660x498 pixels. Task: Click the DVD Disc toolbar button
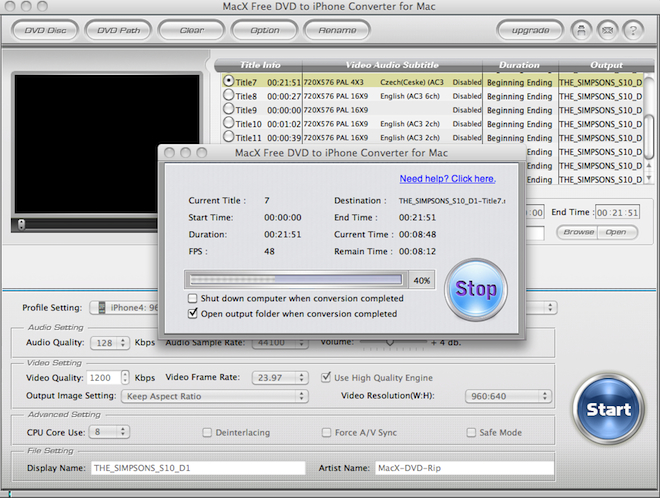pyautogui.click(x=43, y=30)
